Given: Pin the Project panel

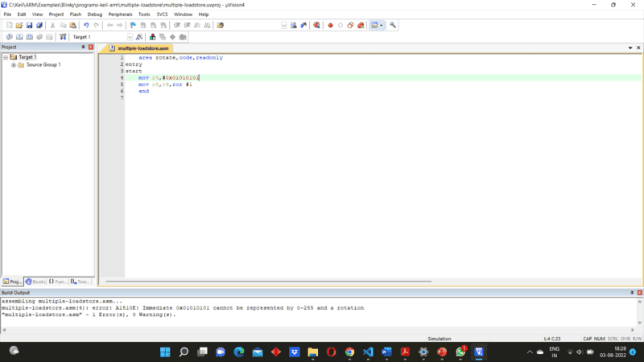Looking at the screenshot, I should 83,47.
